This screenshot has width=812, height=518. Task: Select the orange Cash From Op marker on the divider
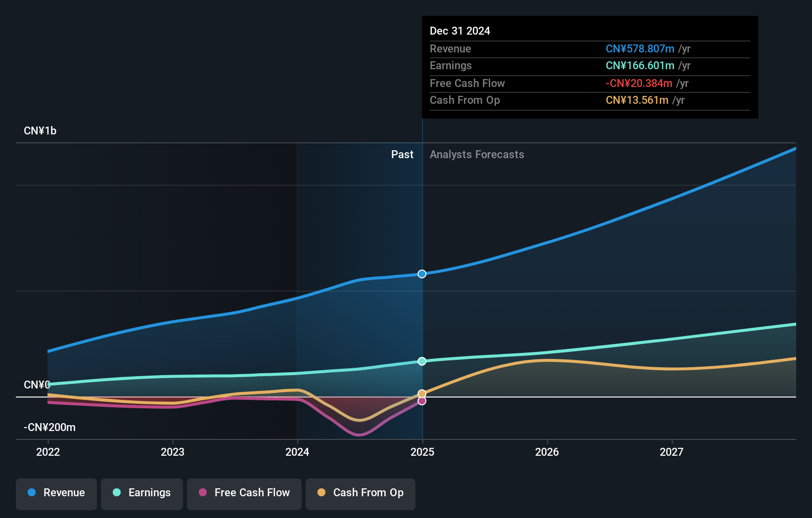[422, 393]
